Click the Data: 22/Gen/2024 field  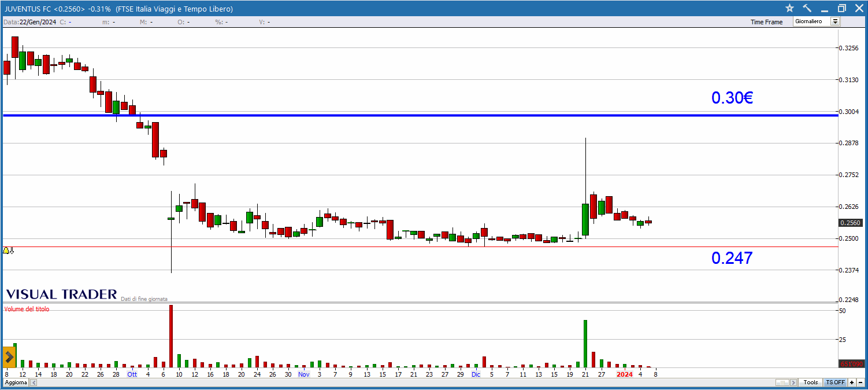(29, 22)
